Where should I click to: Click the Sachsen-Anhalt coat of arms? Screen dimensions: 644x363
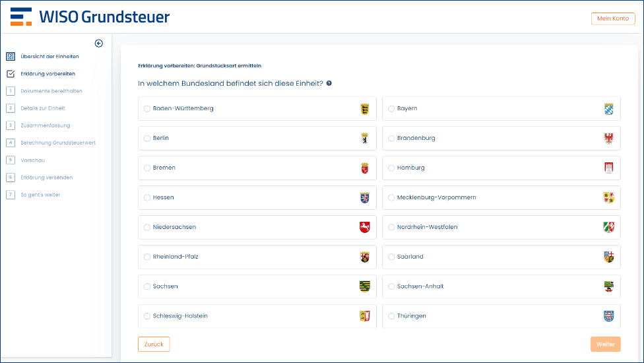tap(608, 286)
